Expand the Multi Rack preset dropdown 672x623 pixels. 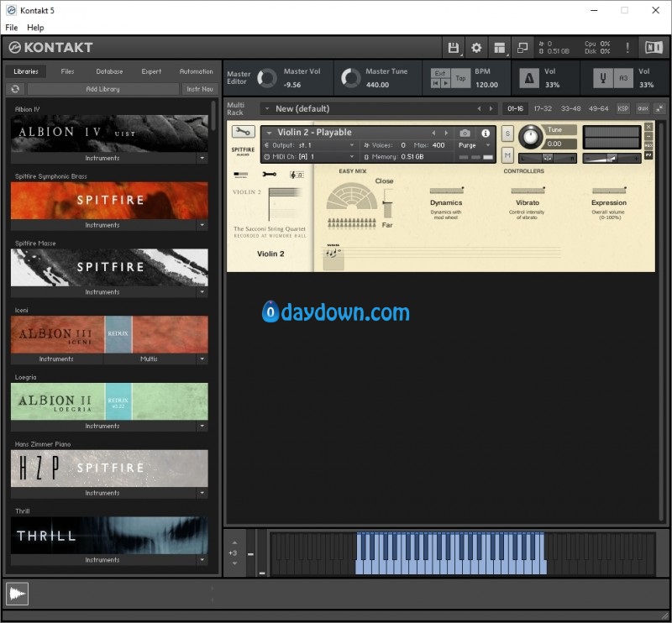click(266, 108)
